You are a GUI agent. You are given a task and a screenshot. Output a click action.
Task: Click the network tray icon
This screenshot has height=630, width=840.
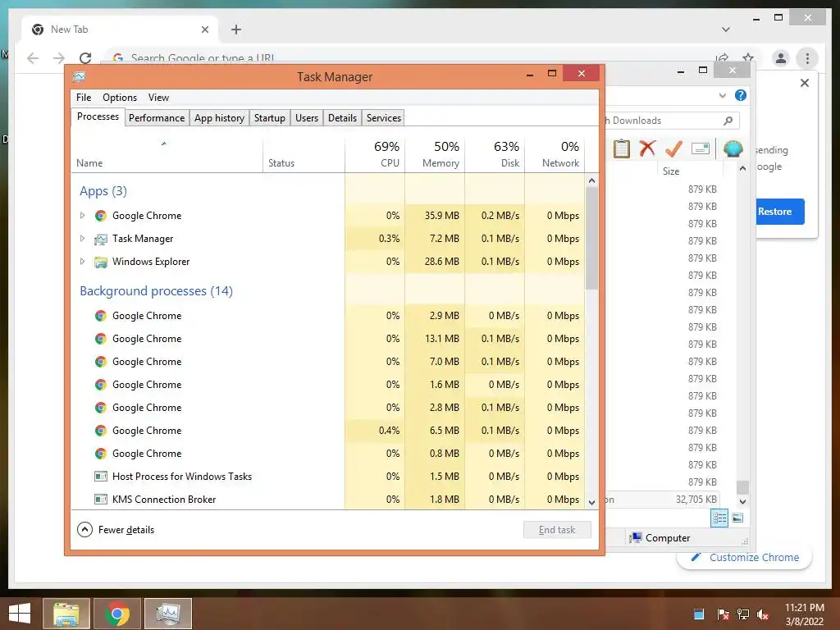(x=743, y=614)
